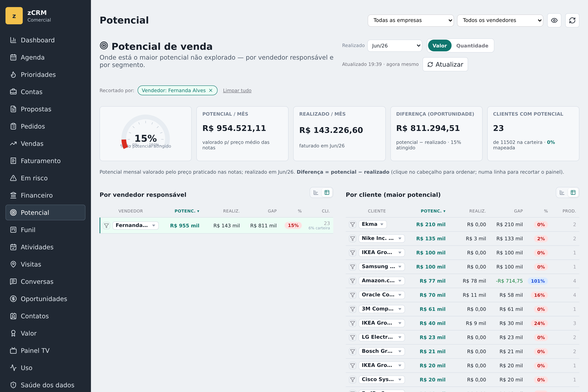Go to Em risco page
The height and width of the screenshot is (392, 588).
tap(45, 178)
